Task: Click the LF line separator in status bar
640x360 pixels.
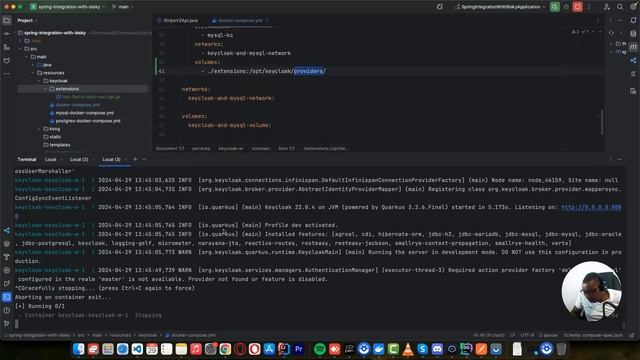Action: pyautogui.click(x=512, y=335)
